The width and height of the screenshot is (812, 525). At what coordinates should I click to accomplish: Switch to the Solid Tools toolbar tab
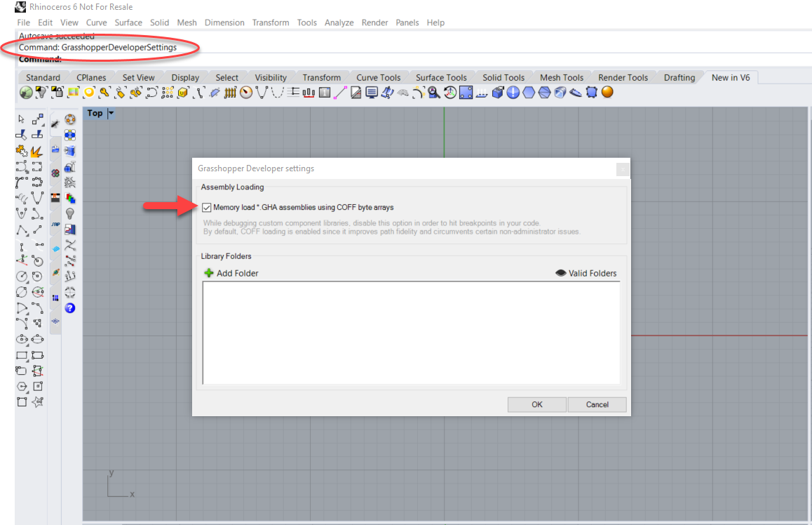click(503, 78)
